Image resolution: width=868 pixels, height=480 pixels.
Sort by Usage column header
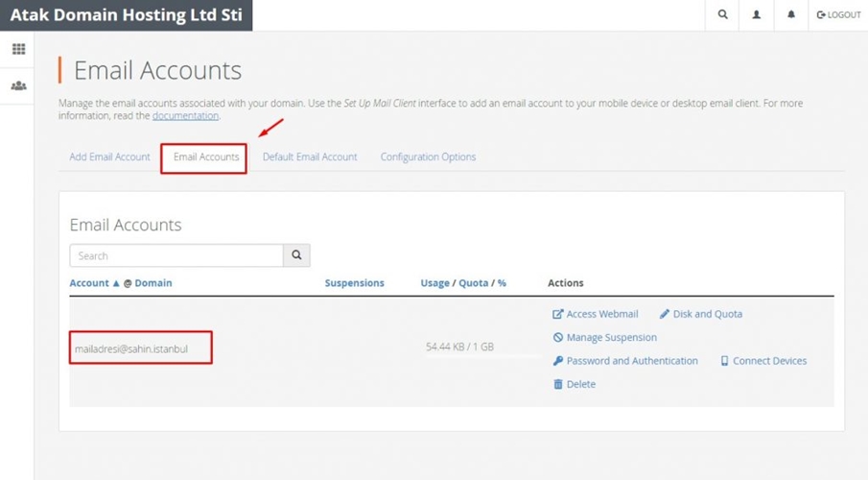[x=435, y=283]
